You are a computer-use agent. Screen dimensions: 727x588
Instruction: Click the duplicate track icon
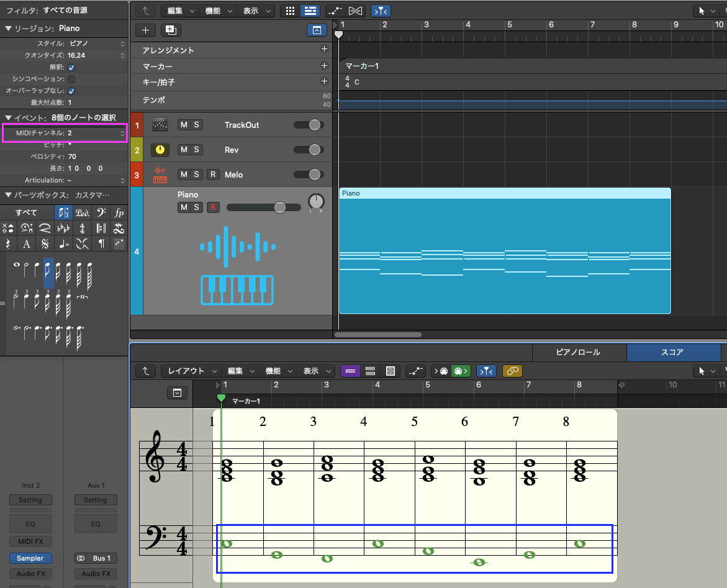tap(169, 30)
